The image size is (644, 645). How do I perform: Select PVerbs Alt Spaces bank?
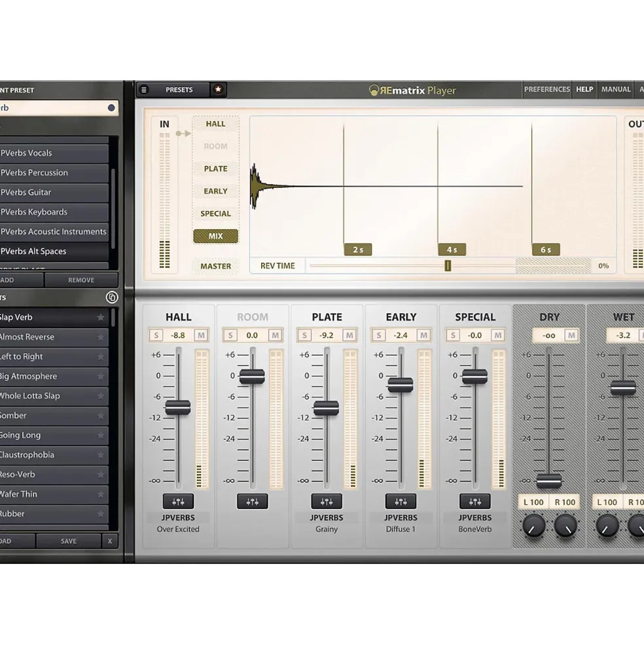[54, 251]
